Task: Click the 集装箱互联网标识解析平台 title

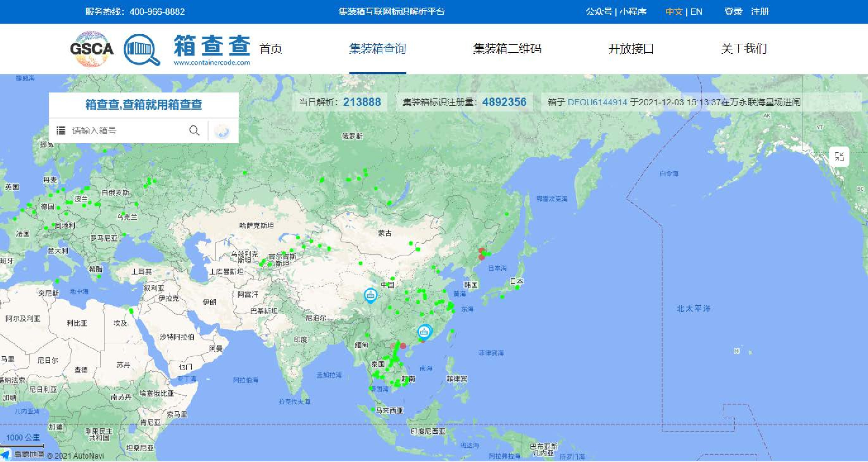Action: pyautogui.click(x=392, y=12)
